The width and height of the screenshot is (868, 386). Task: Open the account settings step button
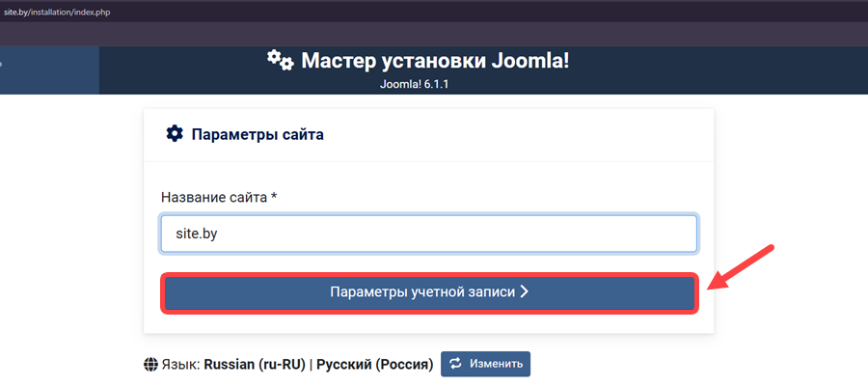pos(429,293)
